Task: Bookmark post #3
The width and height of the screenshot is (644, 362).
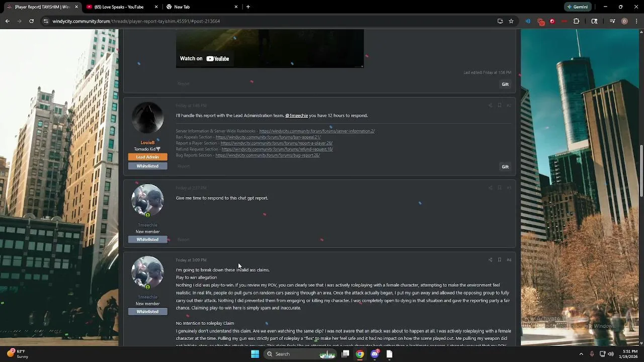Action: tap(500, 188)
